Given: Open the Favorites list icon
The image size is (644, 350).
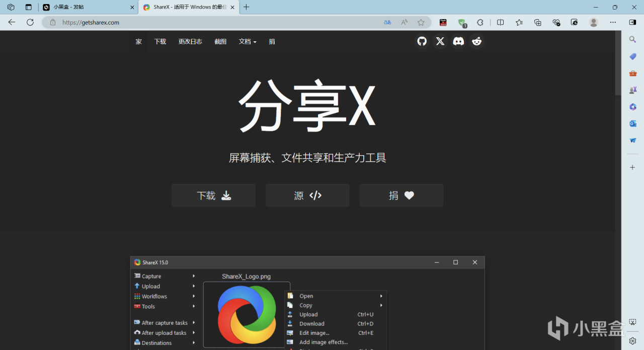Looking at the screenshot, I should [x=519, y=22].
